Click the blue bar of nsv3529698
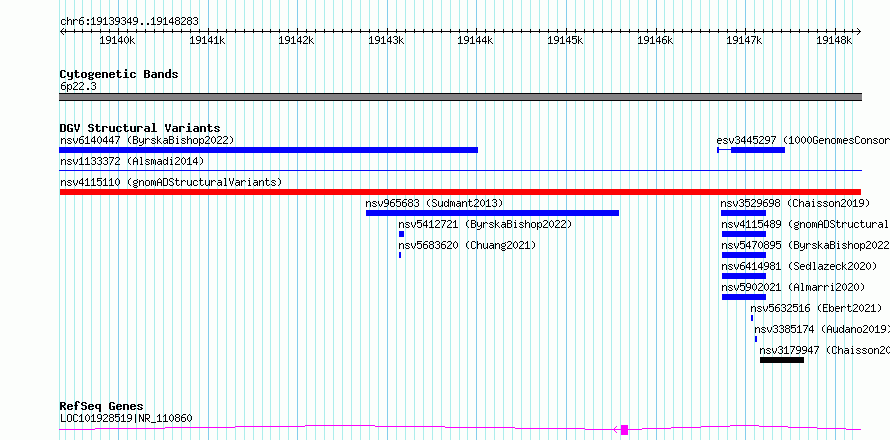The image size is (890, 440). pos(744,213)
